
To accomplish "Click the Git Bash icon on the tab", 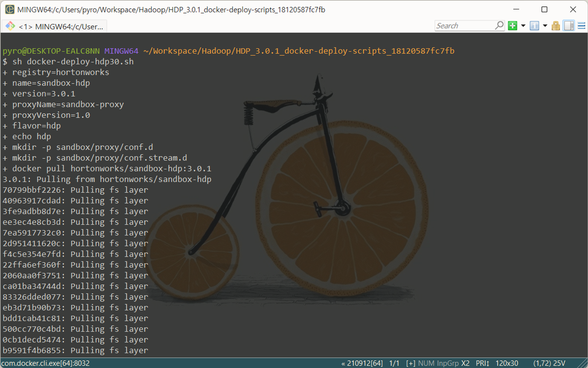I will pos(11,26).
